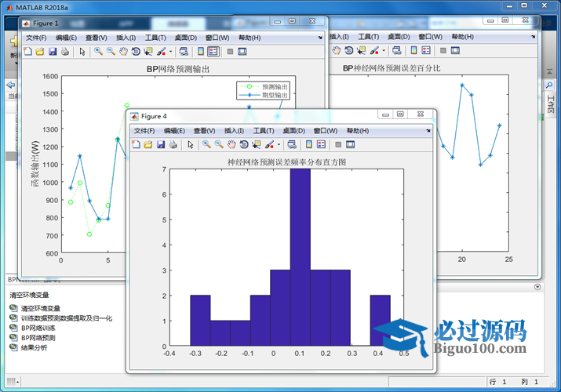
Task: Open 查看(V) menu in Figure 4
Action: (x=204, y=131)
